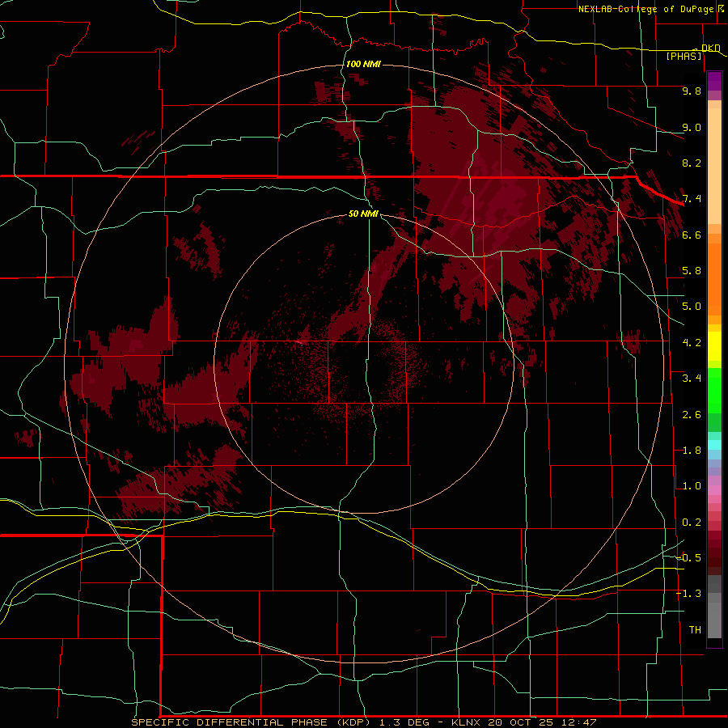Click the 1.0 value on the color scale
The height and width of the screenshot is (728, 728).
pyautogui.click(x=692, y=486)
